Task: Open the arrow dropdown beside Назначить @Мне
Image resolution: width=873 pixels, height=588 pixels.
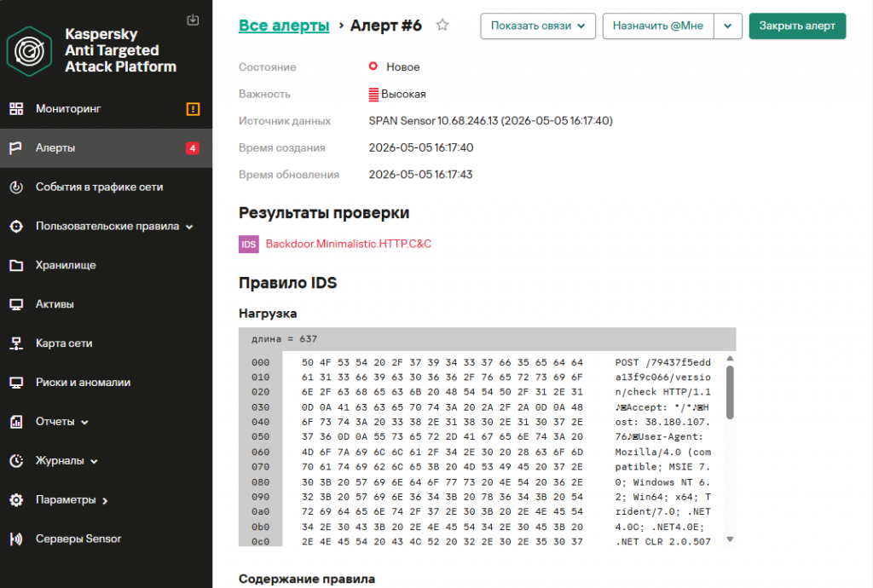Action: [x=728, y=26]
